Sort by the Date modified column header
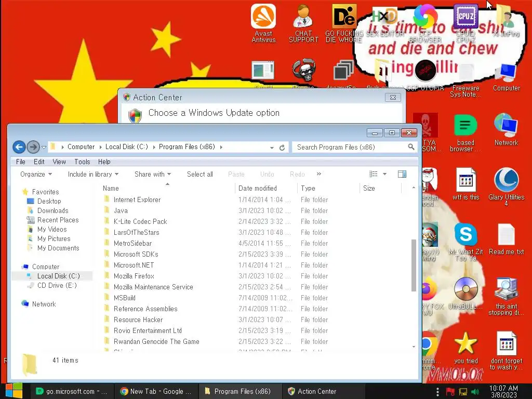Image resolution: width=532 pixels, height=399 pixels. [266, 188]
